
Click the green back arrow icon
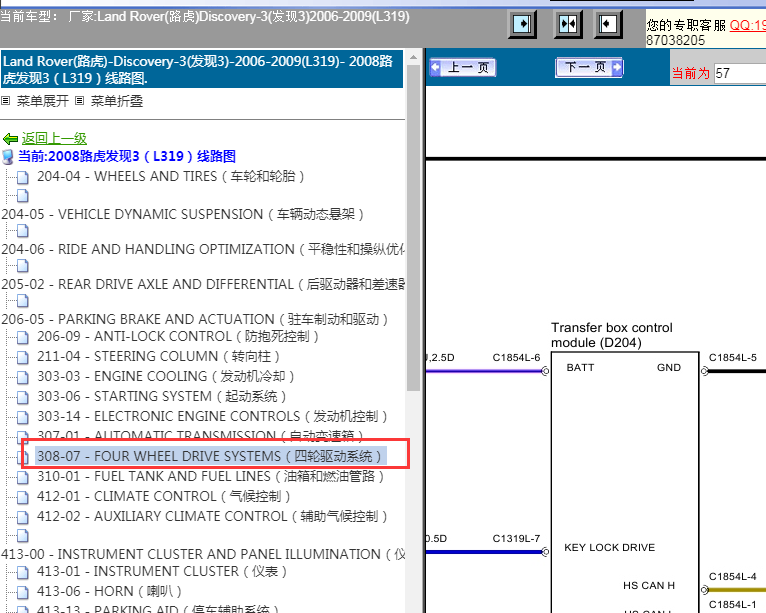pyautogui.click(x=10, y=139)
